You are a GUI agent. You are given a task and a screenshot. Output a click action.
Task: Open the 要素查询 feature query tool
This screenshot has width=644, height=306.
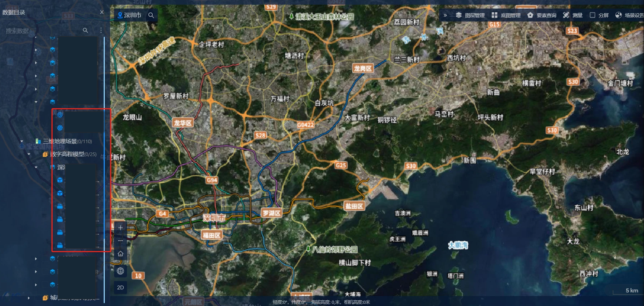point(542,15)
